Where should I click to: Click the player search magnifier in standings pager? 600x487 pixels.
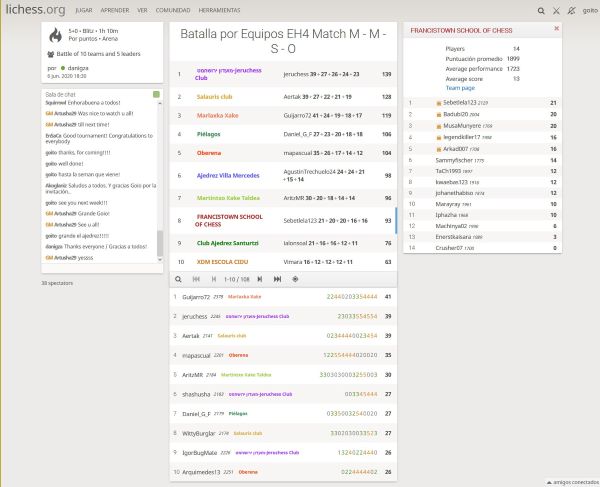(179, 279)
